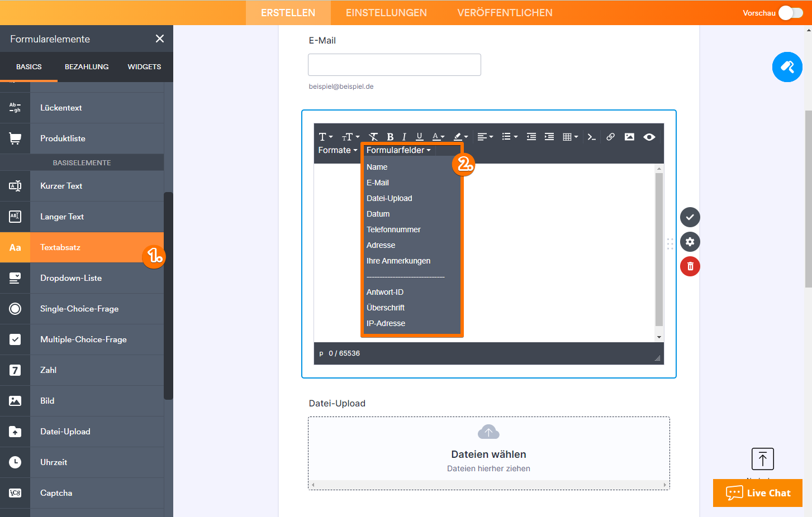The image size is (812, 517).
Task: Open source code view icon
Action: click(x=592, y=137)
